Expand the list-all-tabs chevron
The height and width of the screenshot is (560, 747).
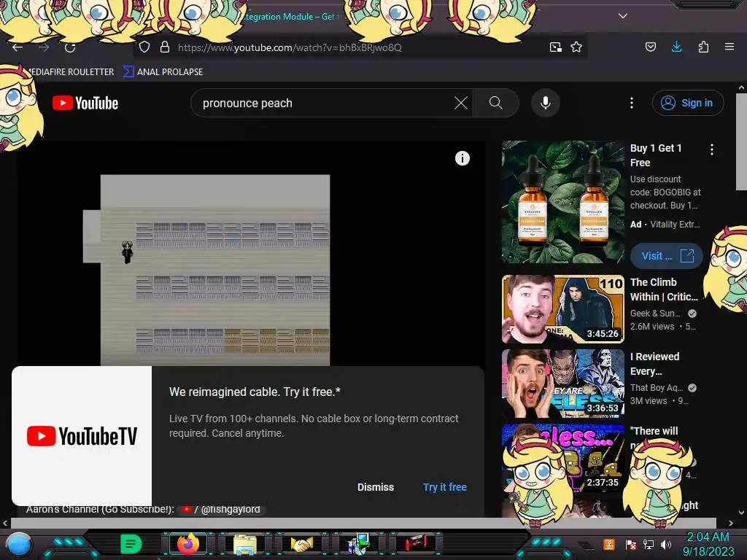coord(623,16)
